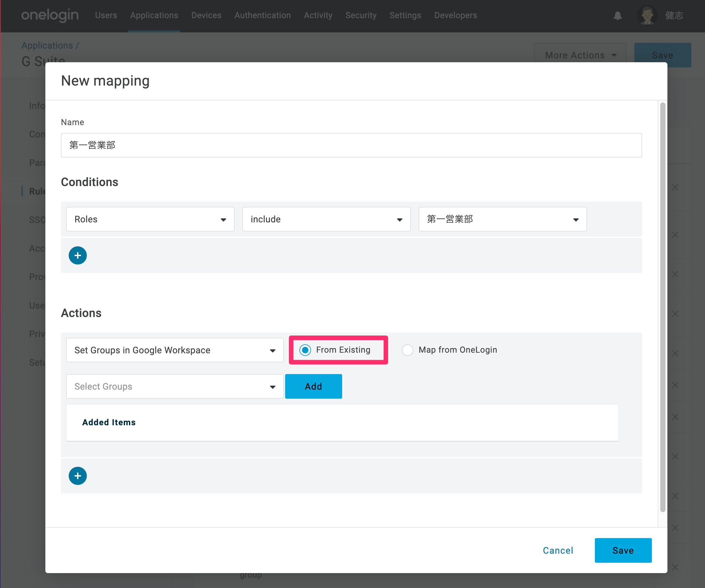Screen dimensions: 705x588
Task: Click the notification bell icon
Action: [618, 16]
